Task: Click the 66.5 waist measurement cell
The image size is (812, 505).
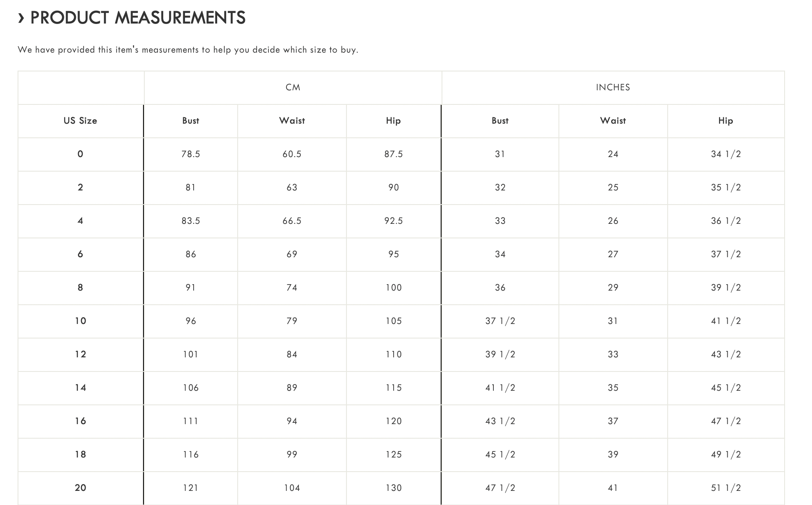Action: pyautogui.click(x=292, y=221)
